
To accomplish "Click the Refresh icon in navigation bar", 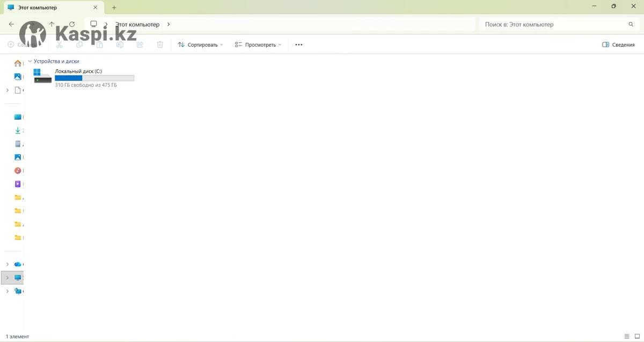I will point(72,24).
